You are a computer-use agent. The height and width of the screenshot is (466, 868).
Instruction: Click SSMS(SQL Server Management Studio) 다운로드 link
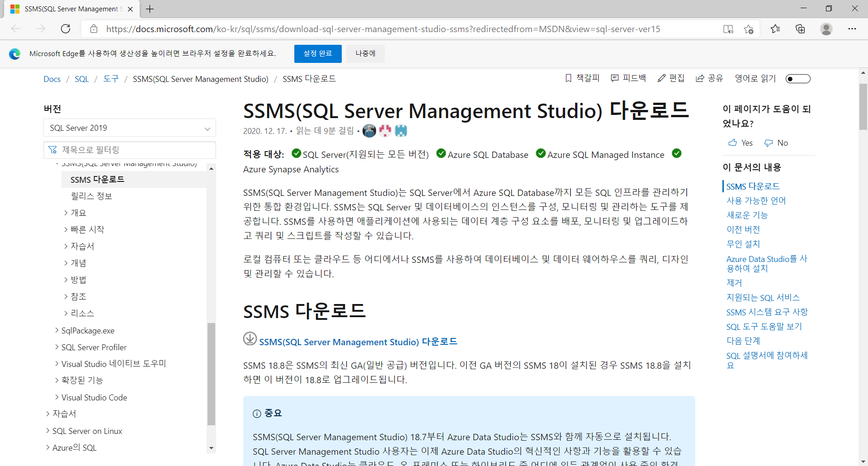pyautogui.click(x=358, y=342)
